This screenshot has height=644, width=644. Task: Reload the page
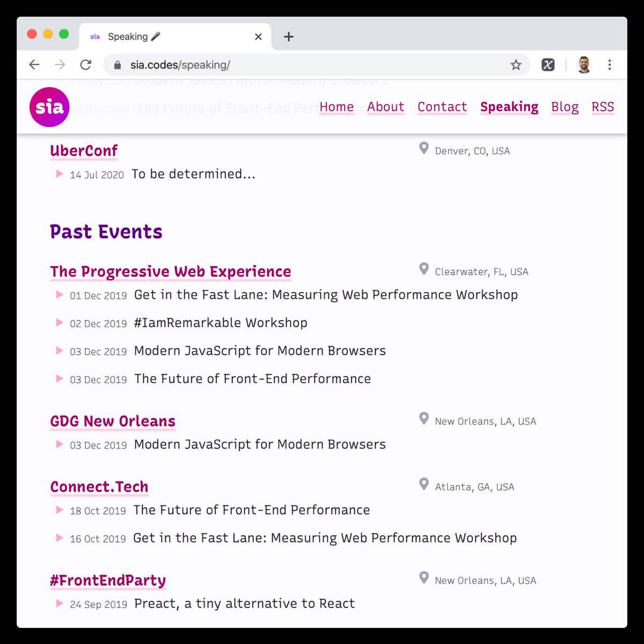click(x=86, y=65)
